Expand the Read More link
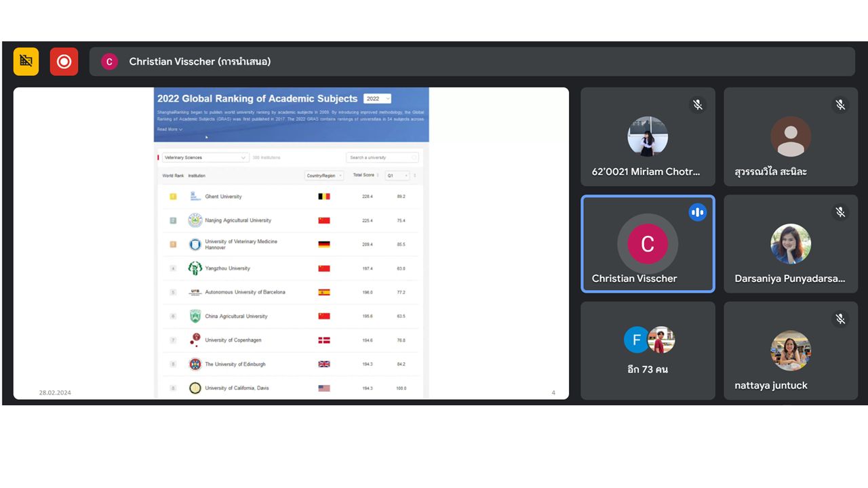The image size is (868, 488). pos(170,129)
